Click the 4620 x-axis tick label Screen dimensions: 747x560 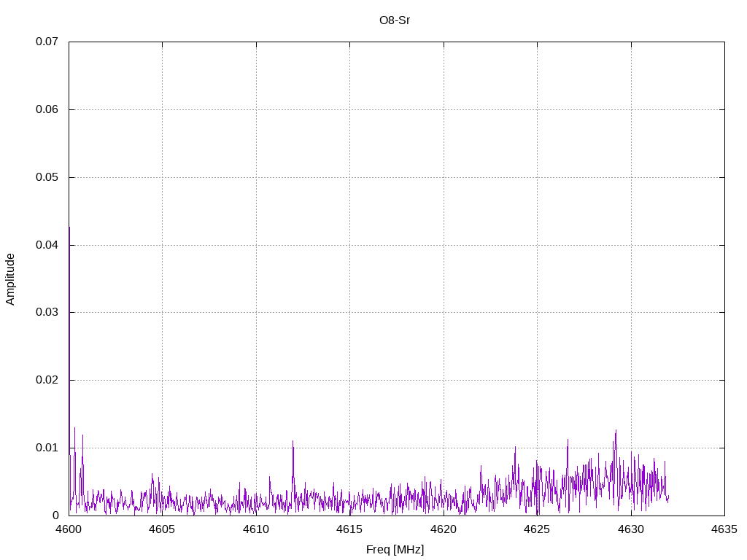click(444, 529)
